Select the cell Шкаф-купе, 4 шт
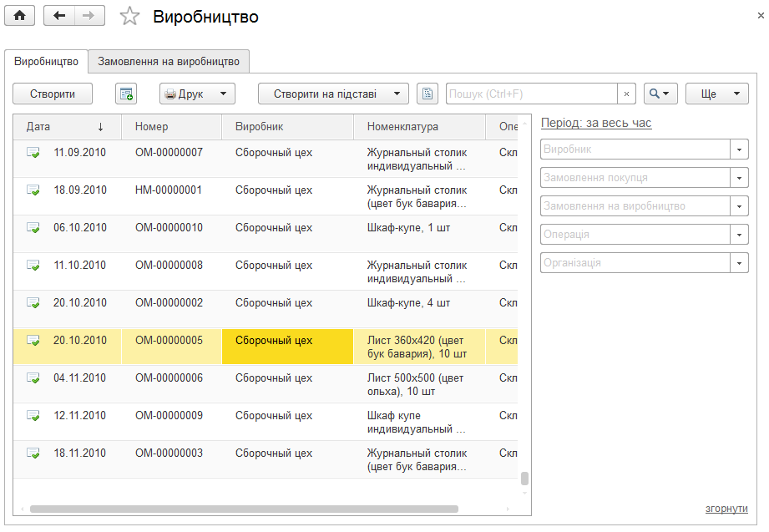Image resolution: width=769 pixels, height=532 pixels. point(419,309)
